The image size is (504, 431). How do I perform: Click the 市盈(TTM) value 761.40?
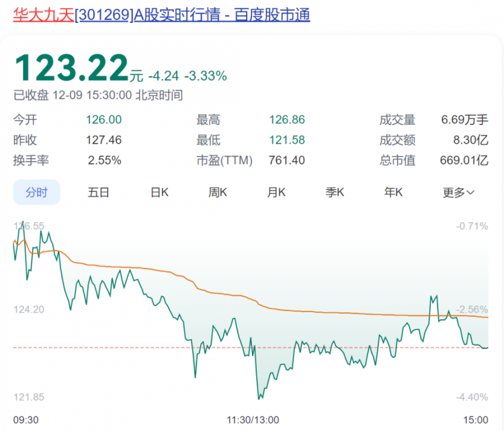tap(287, 160)
